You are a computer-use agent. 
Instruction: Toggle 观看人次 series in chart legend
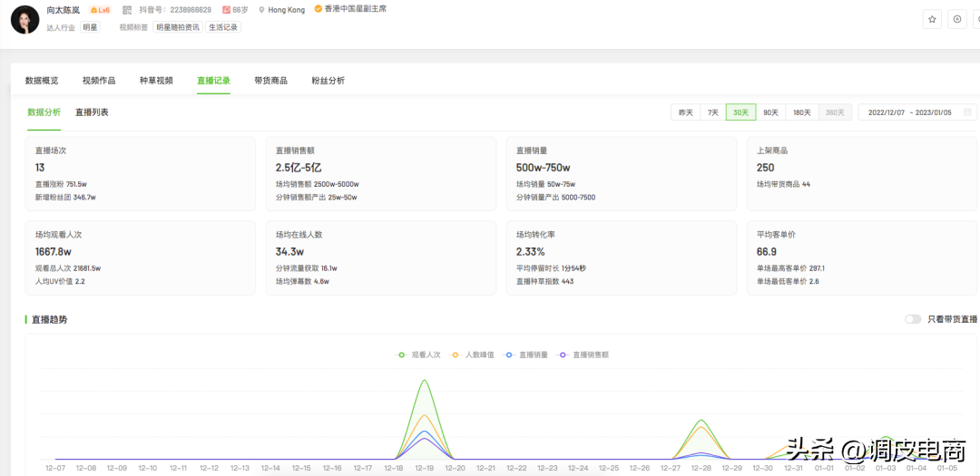tap(418, 355)
